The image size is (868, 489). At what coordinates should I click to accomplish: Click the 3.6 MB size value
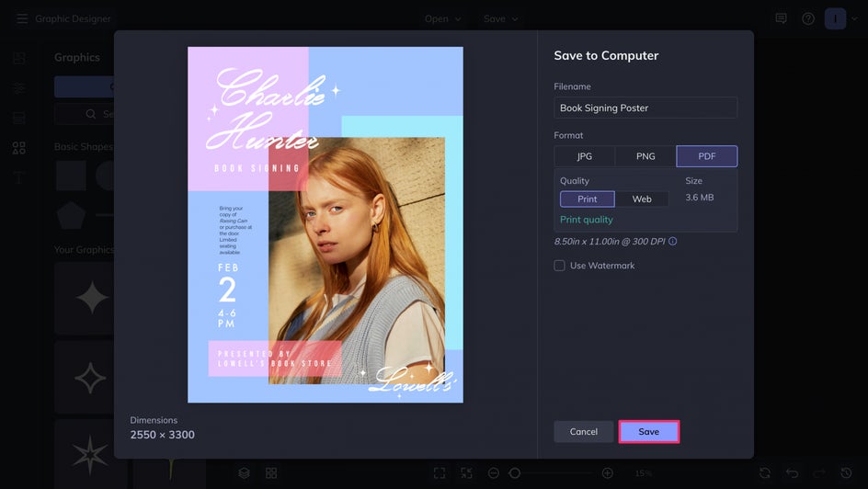coord(700,198)
